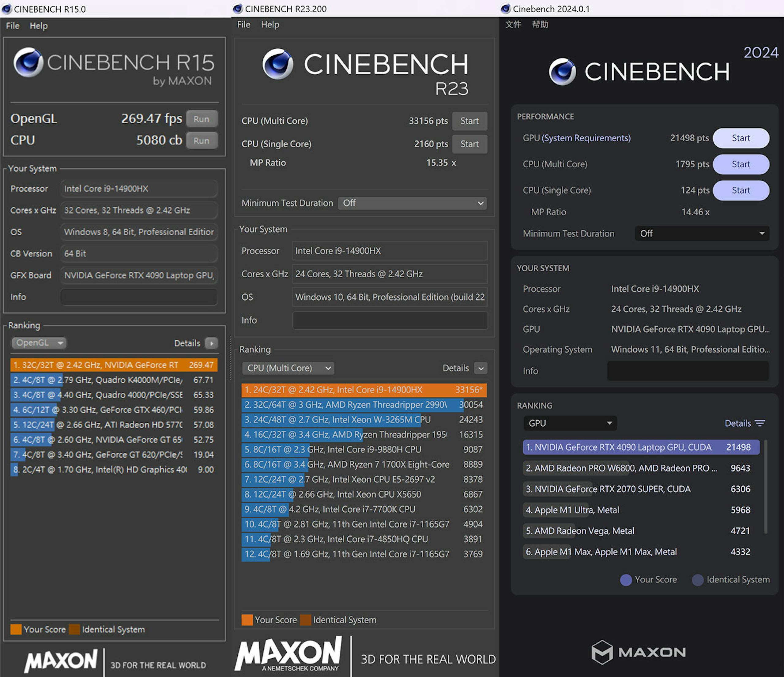The image size is (784, 677).
Task: Open File menu in Cinebench R15 window
Action: (13, 26)
